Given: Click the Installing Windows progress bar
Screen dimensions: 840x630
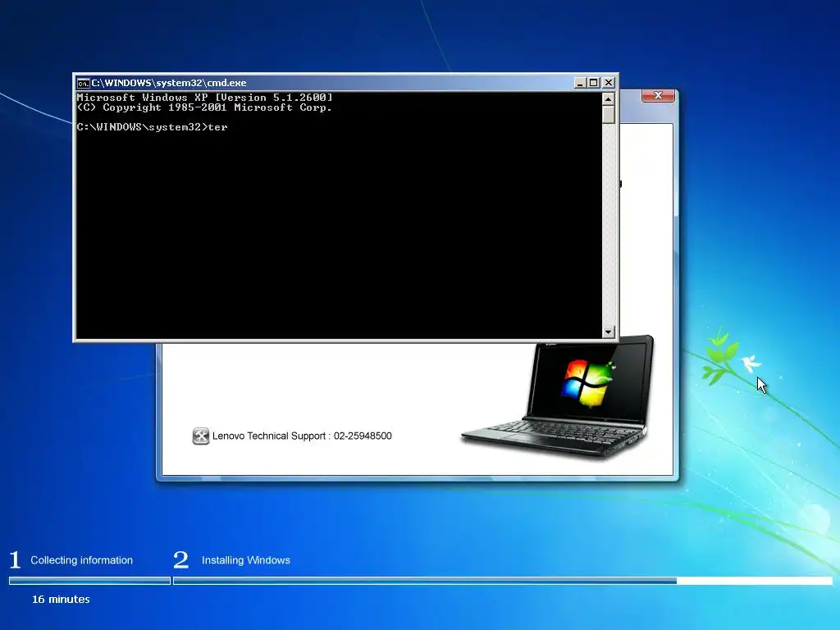Looking at the screenshot, I should [x=503, y=581].
